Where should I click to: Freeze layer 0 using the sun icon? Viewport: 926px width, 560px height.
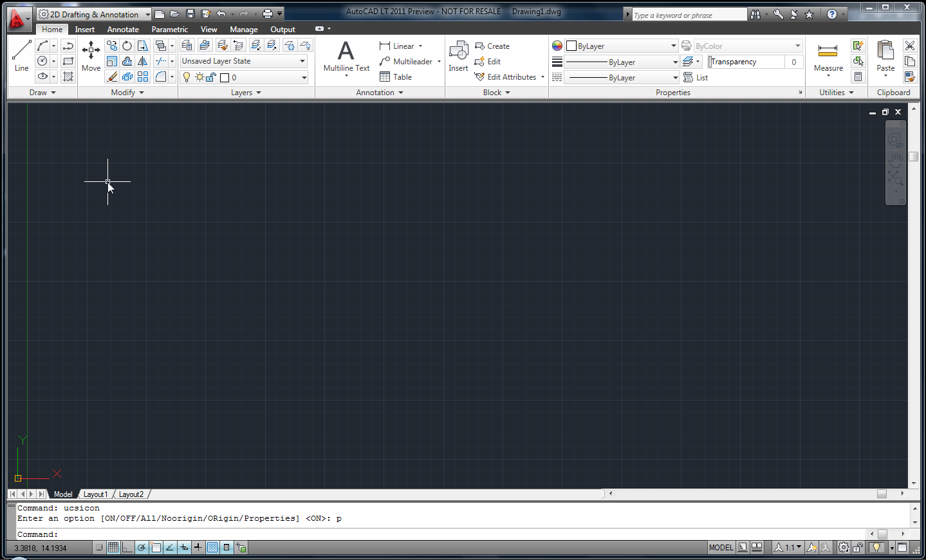(x=199, y=77)
